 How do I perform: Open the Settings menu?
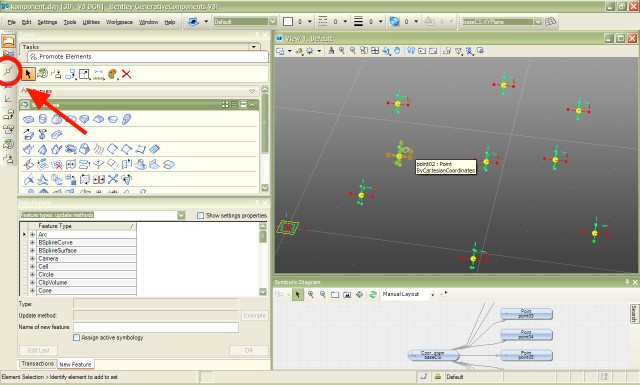(x=47, y=22)
